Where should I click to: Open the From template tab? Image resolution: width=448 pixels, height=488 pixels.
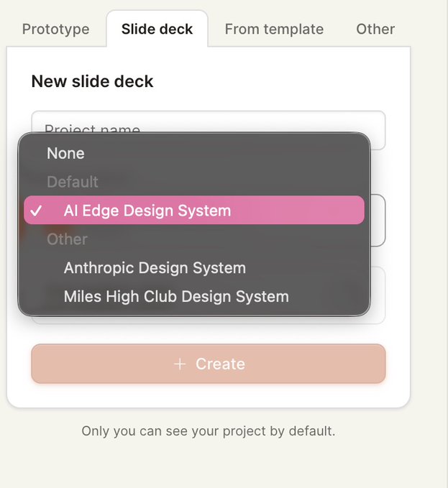274,29
